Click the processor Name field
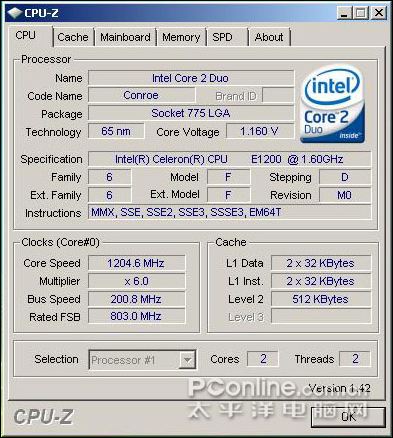This screenshot has height=438, width=393. 191,78
